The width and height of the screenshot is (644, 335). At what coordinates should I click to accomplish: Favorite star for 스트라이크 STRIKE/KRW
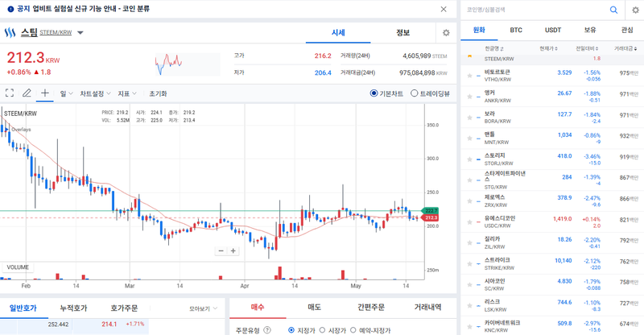[x=469, y=264]
